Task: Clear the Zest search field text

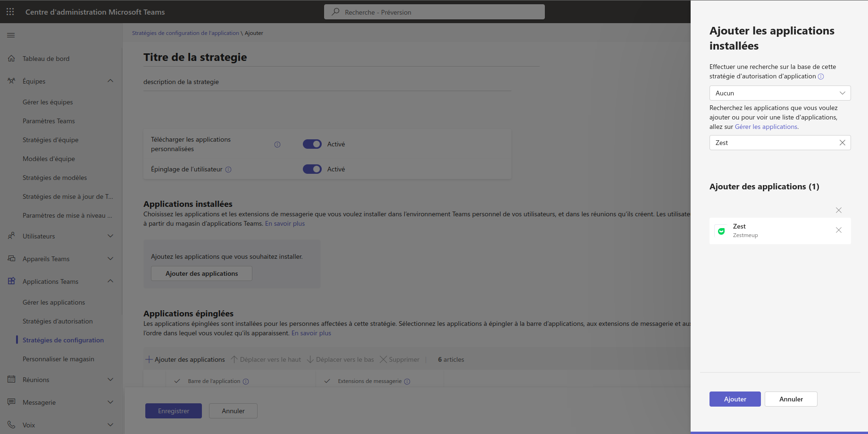Action: [x=842, y=143]
